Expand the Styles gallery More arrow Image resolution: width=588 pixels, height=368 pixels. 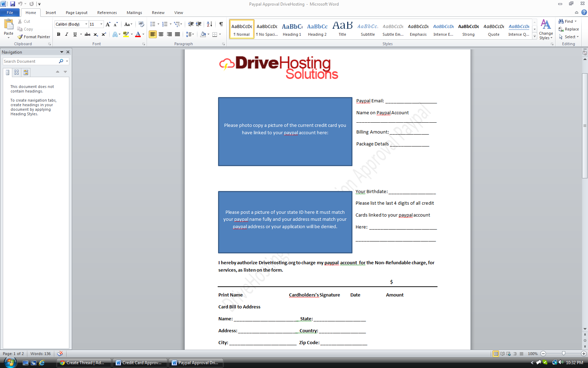pyautogui.click(x=534, y=36)
